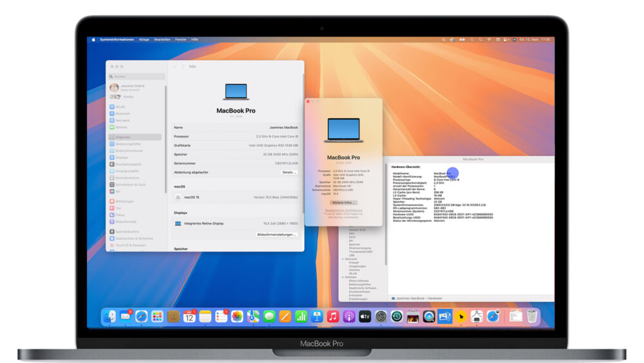This screenshot has width=644, height=363.
Task: Open Ton in System Settings sidebar
Action: (115, 208)
